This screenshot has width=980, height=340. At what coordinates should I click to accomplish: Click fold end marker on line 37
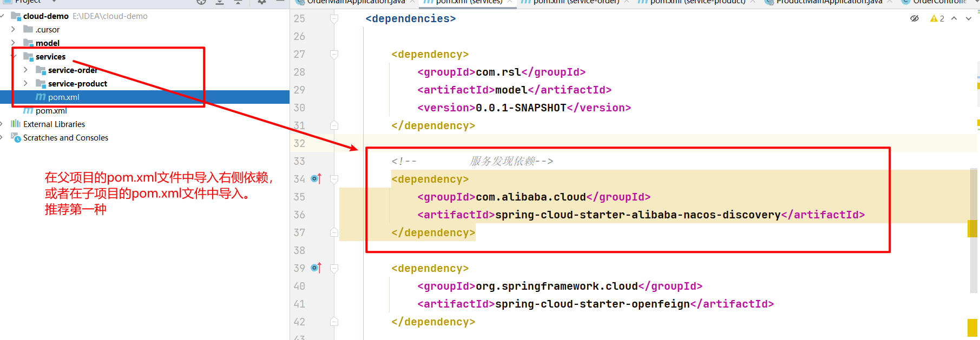click(x=334, y=232)
